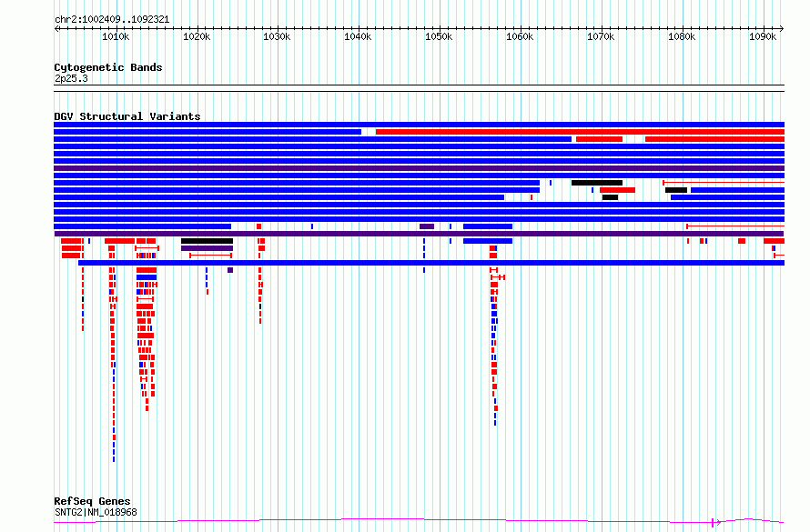Click the 1070k ruler label
The width and height of the screenshot is (810, 532).
[601, 37]
